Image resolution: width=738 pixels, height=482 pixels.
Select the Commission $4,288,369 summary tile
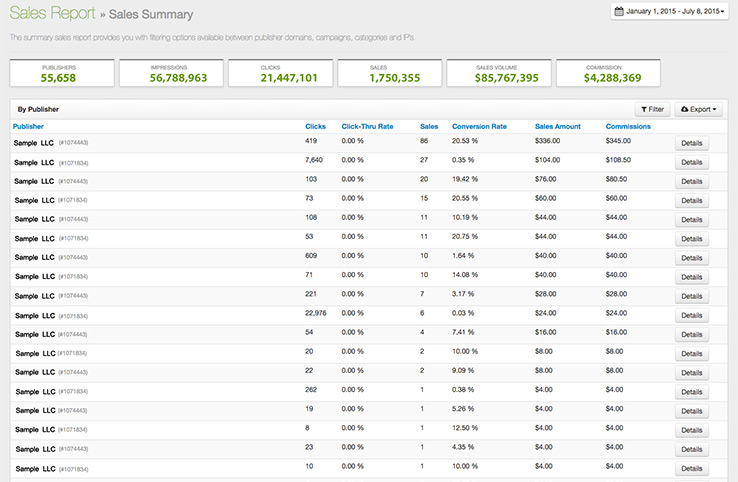608,73
